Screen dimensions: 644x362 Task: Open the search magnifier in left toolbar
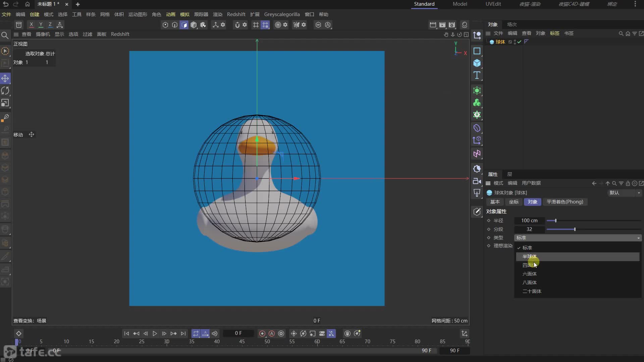tap(5, 35)
